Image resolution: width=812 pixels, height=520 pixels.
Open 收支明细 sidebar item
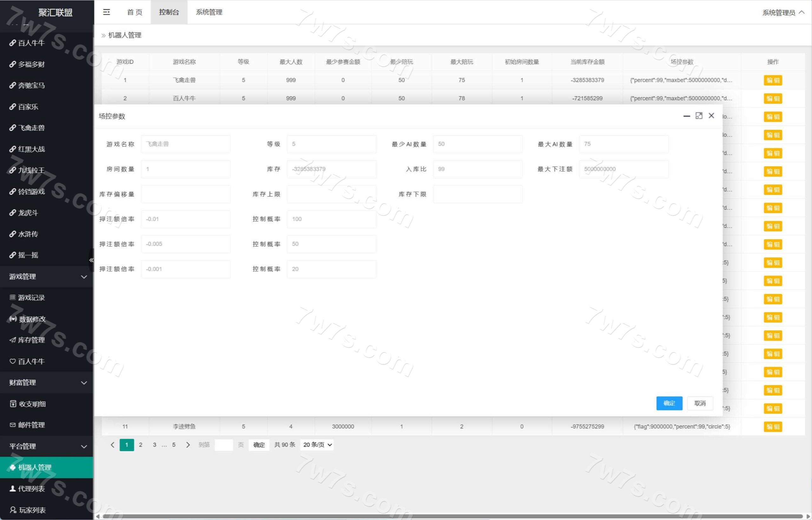(x=32, y=404)
